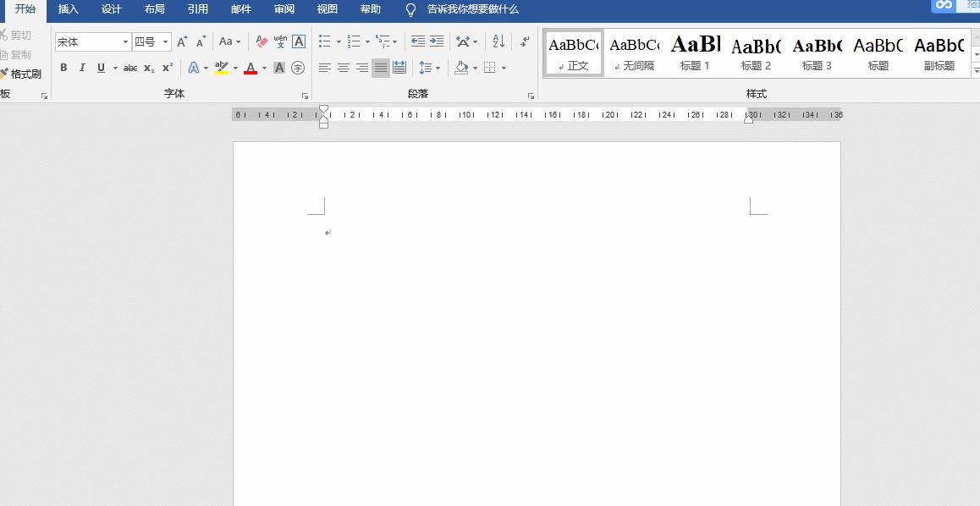Expand highlight color dropdown arrow
The height and width of the screenshot is (506, 980).
click(235, 68)
